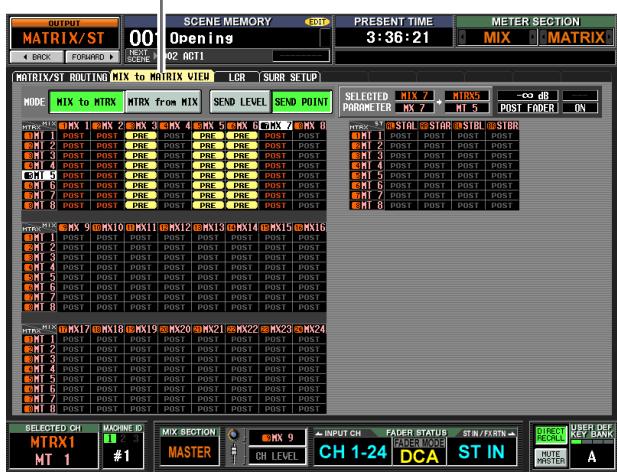Select the highlighted MT 5 row in MX1-8 grid
The image size is (617, 473).
point(39,176)
